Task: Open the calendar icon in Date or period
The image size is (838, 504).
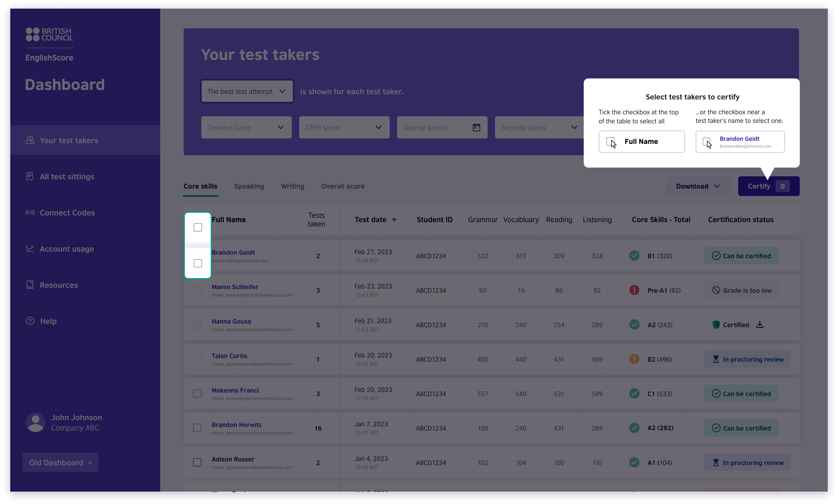Action: click(x=476, y=127)
